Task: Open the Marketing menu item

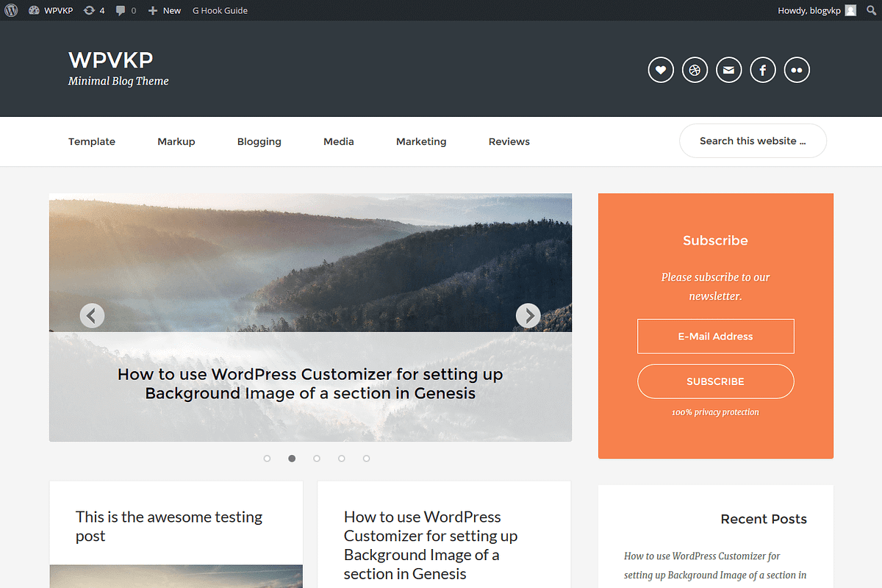Action: (x=421, y=141)
